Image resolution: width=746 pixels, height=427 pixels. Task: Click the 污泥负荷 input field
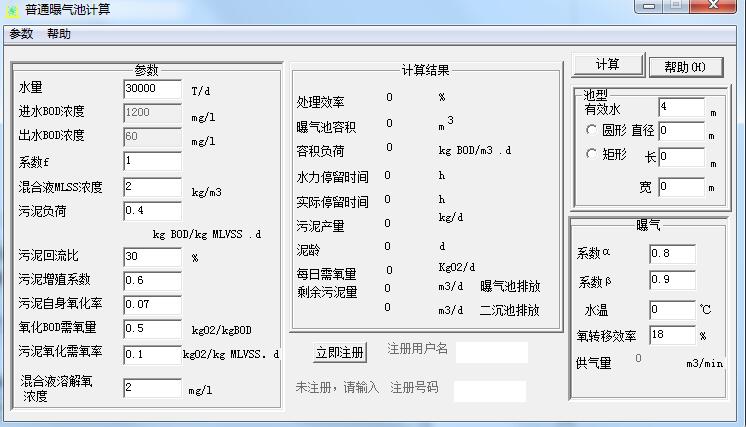click(x=152, y=211)
